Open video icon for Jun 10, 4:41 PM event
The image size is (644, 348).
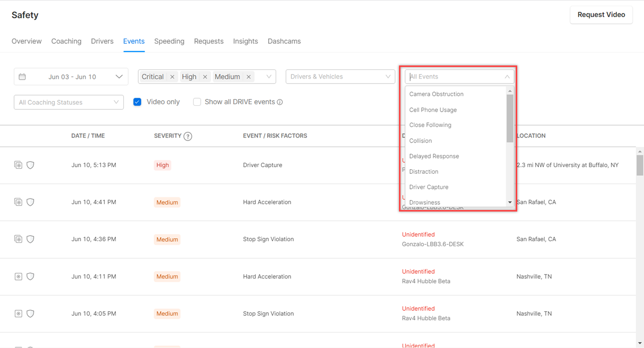click(18, 202)
